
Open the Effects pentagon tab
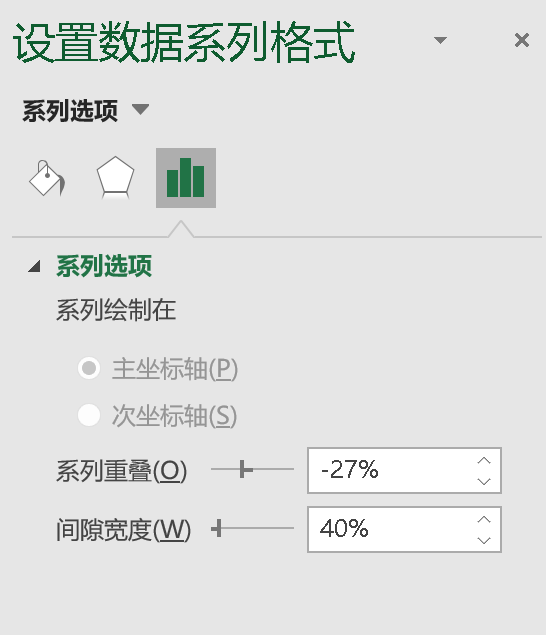115,178
